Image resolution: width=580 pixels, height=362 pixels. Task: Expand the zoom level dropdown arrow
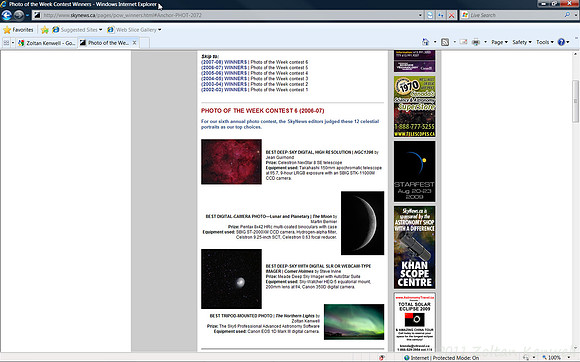click(569, 358)
